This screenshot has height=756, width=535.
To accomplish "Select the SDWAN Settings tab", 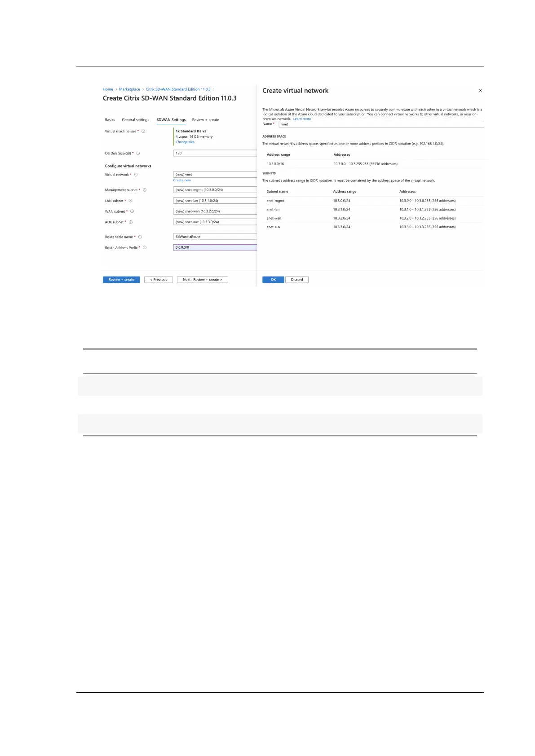I will tap(171, 120).
